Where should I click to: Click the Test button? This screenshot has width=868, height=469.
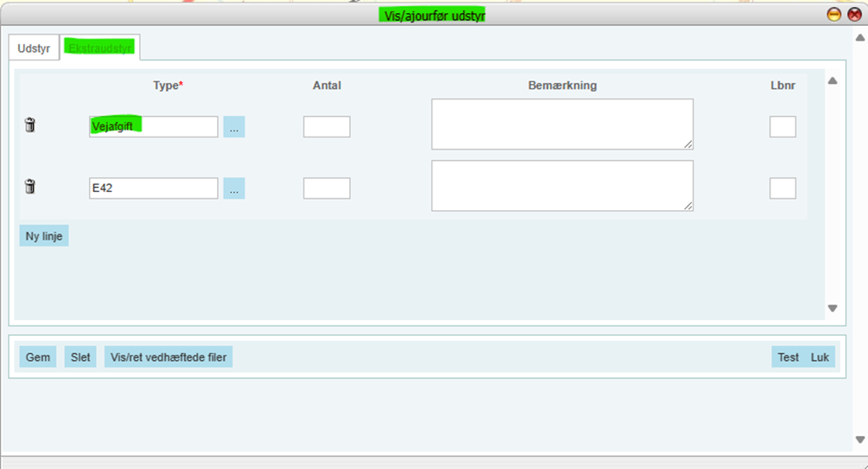788,357
